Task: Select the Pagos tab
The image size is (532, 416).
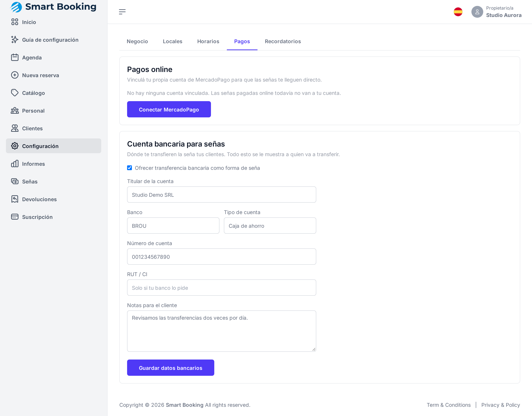Action: click(x=242, y=41)
